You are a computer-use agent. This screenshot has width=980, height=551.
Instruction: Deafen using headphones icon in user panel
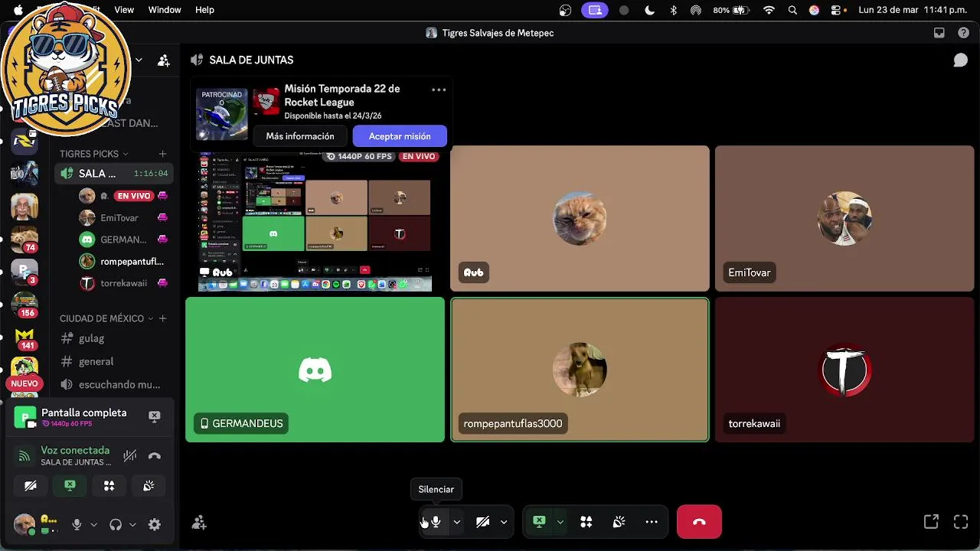point(116,524)
